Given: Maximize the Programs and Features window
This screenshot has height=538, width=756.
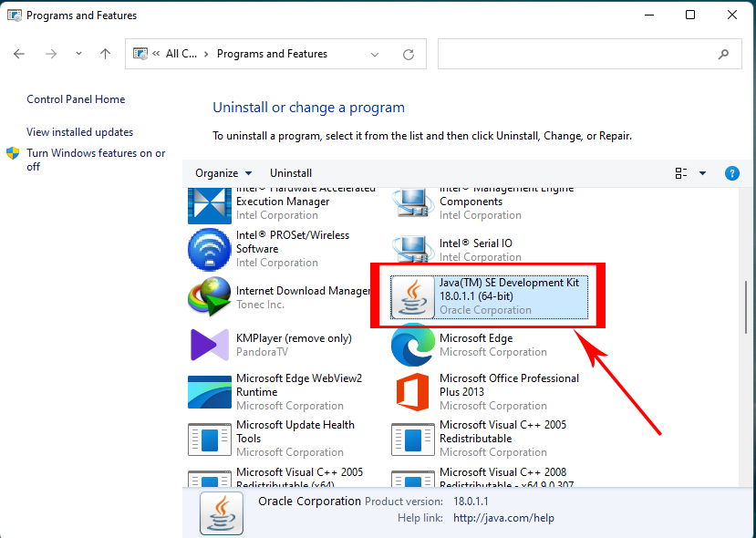Looking at the screenshot, I should point(690,15).
